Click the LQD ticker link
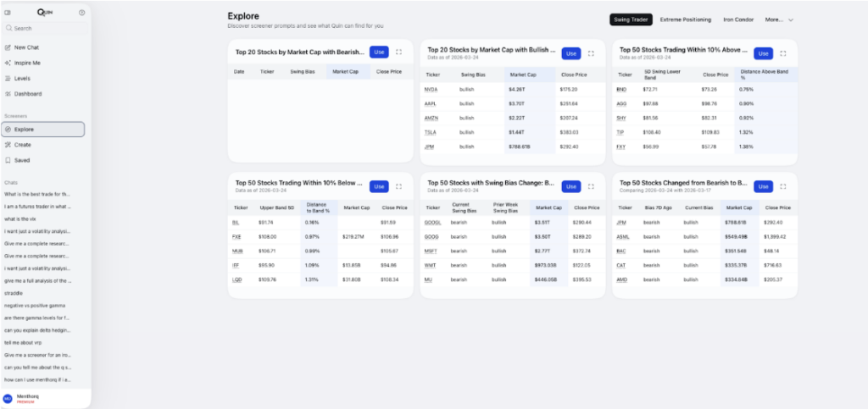The height and width of the screenshot is (409, 868). click(237, 279)
